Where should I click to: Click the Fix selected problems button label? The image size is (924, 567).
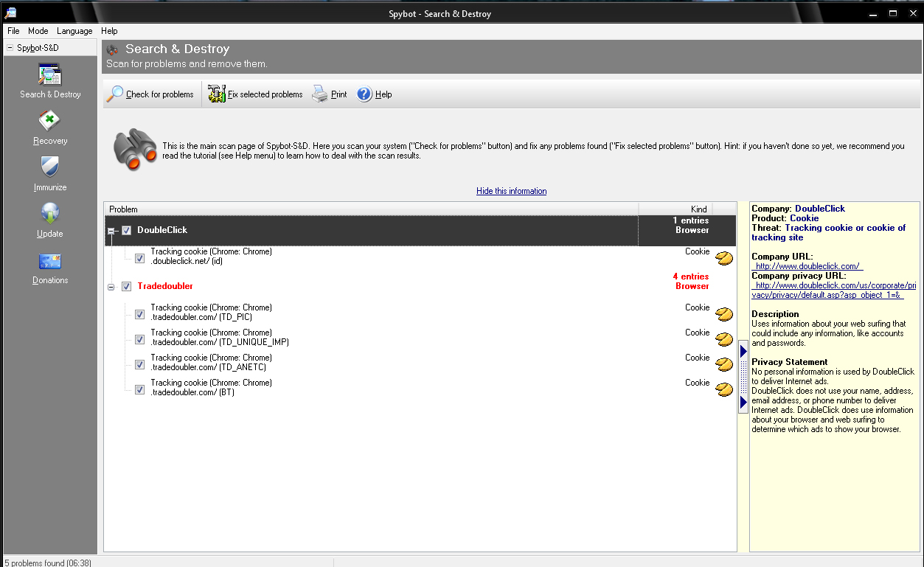click(x=265, y=94)
